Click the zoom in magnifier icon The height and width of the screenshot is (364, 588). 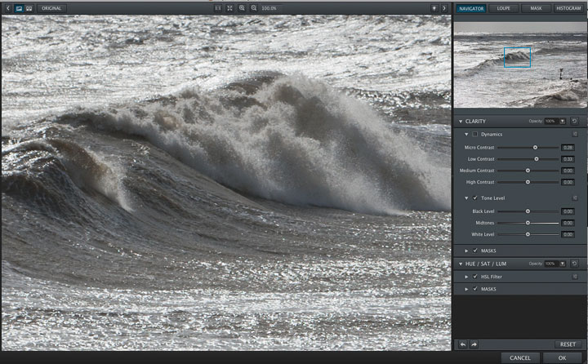242,8
